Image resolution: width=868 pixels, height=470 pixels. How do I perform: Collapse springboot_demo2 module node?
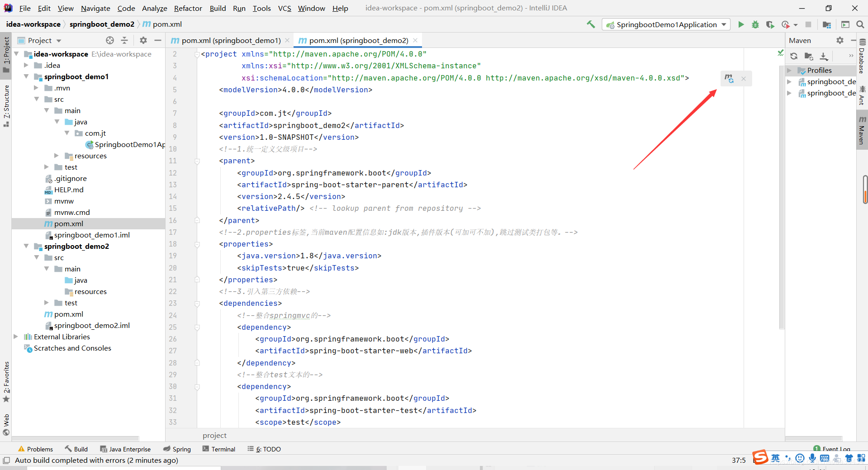click(x=26, y=246)
